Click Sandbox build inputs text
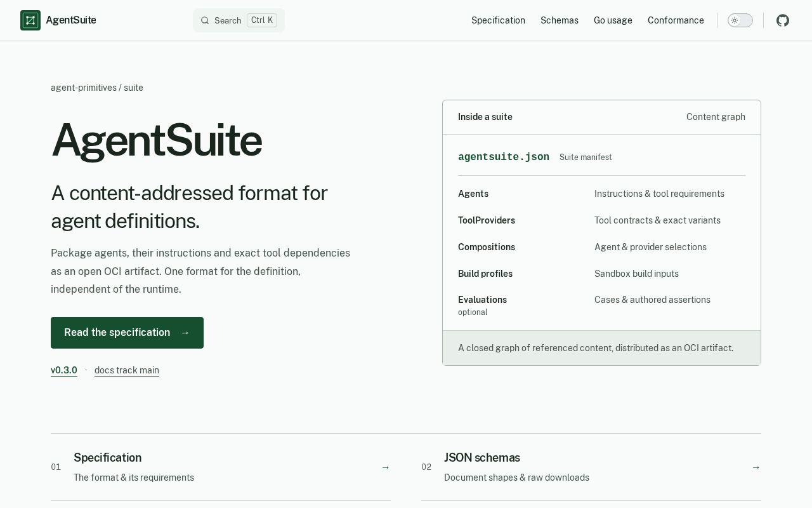The image size is (812, 508). 636,274
